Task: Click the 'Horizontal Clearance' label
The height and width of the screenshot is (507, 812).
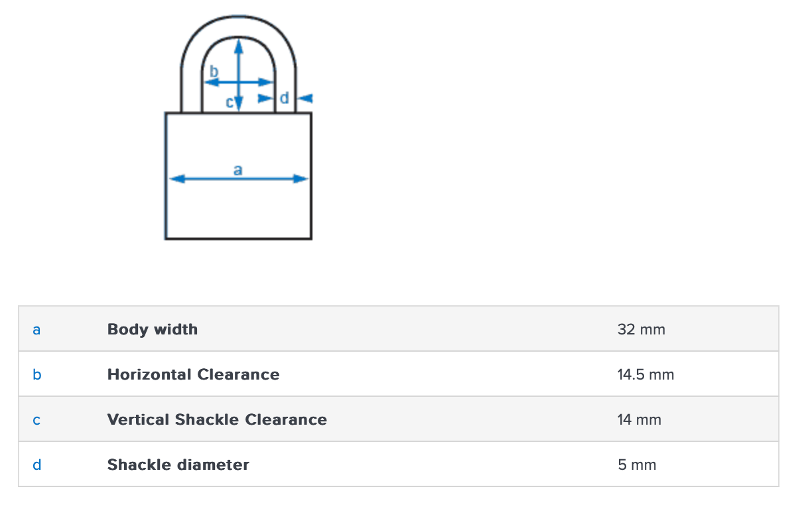Action: click(193, 375)
